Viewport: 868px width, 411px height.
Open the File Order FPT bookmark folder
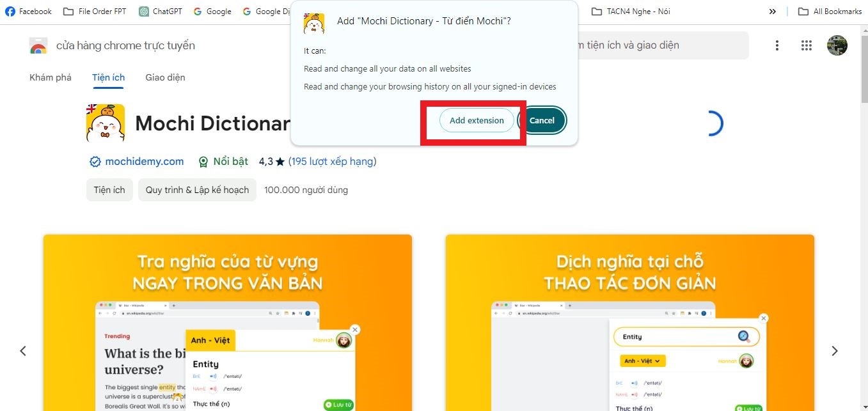click(x=95, y=11)
